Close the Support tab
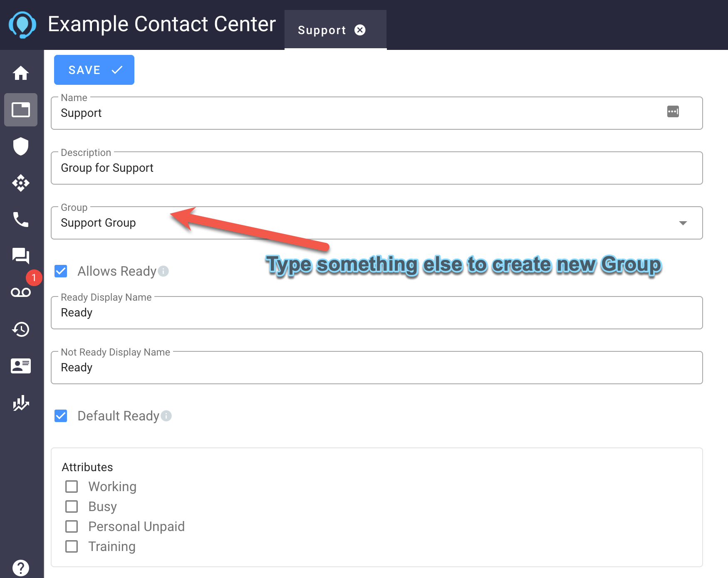This screenshot has width=728, height=578. (x=360, y=30)
